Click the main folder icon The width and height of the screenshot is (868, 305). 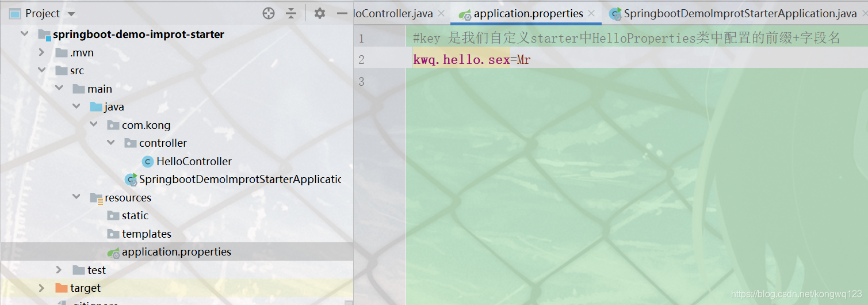point(79,89)
